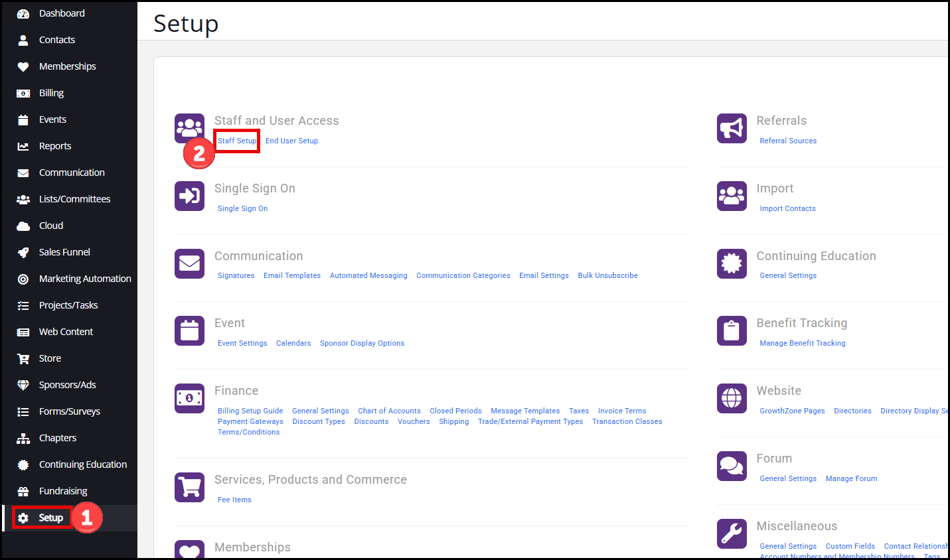Open the Staff Setup link
The width and height of the screenshot is (950, 560).
coord(237,141)
